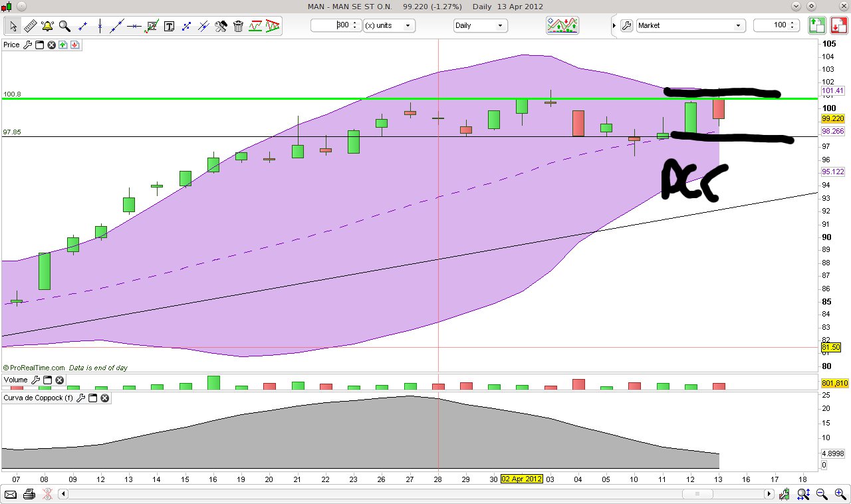
Task: Select the vertical line tool
Action: tap(99, 25)
